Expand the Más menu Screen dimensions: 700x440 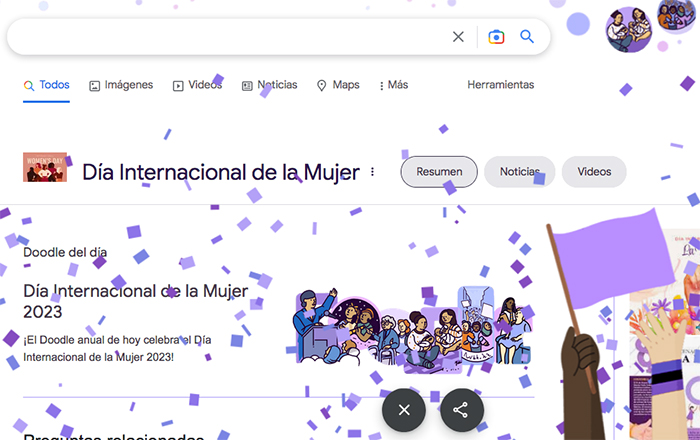(393, 85)
